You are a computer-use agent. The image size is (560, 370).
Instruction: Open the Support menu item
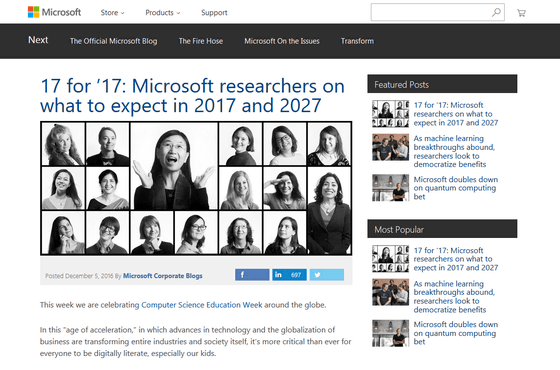pyautogui.click(x=214, y=13)
